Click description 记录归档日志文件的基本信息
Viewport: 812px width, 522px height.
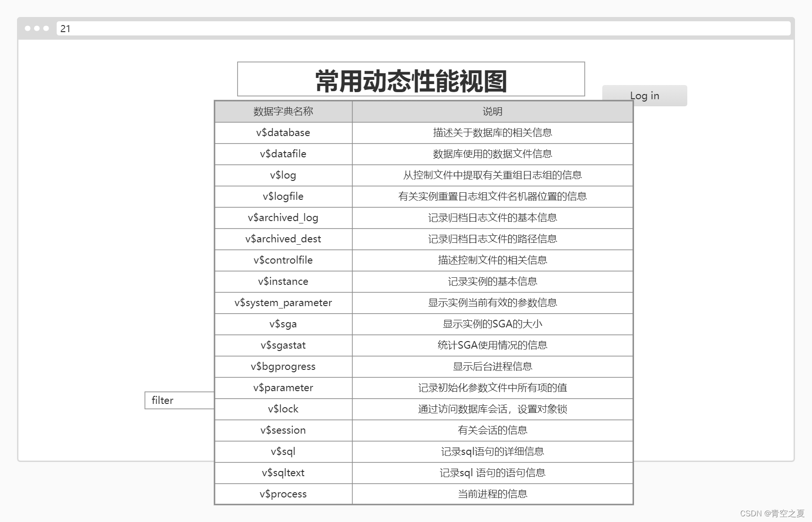493,218
